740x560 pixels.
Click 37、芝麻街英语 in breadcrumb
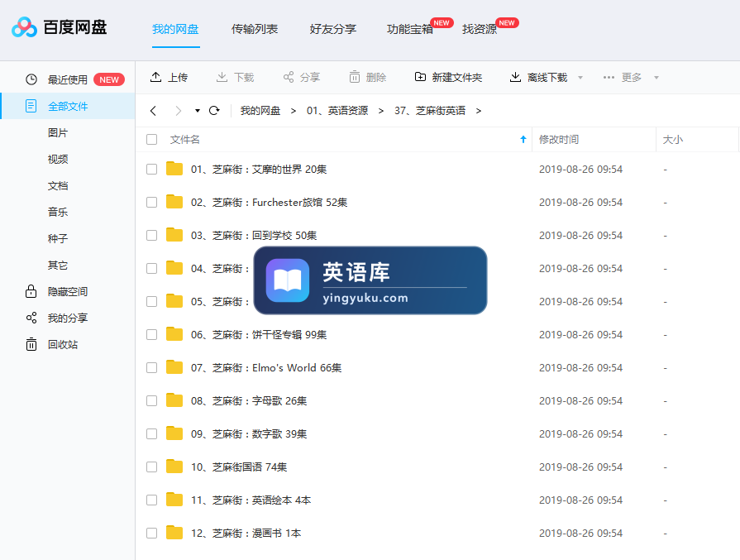tap(430, 111)
